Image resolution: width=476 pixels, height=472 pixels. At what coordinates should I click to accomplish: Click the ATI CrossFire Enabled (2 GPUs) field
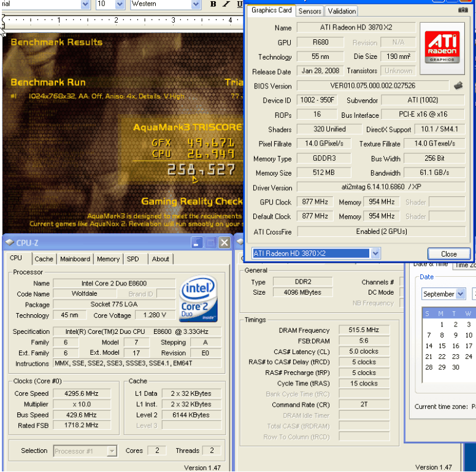click(x=382, y=231)
